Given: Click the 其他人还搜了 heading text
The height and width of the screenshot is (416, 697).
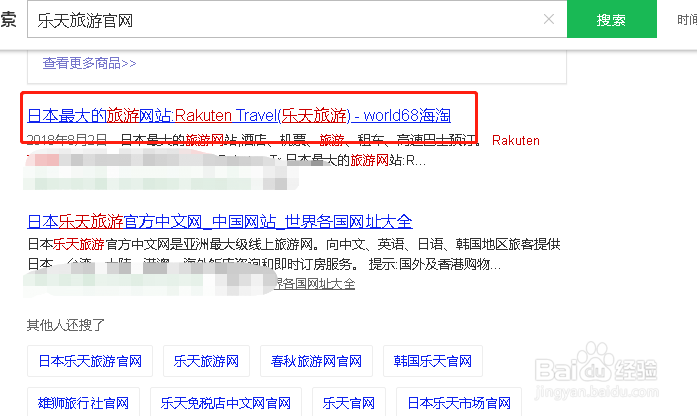Looking at the screenshot, I should point(66,325).
